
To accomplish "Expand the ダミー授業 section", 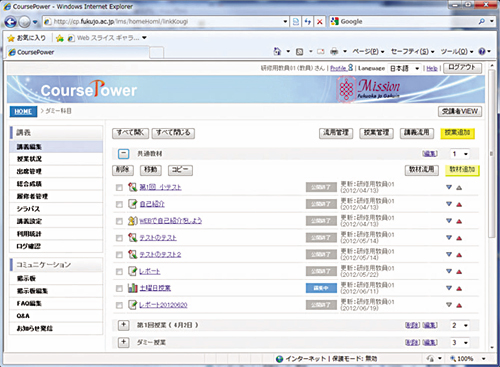I will 123,342.
